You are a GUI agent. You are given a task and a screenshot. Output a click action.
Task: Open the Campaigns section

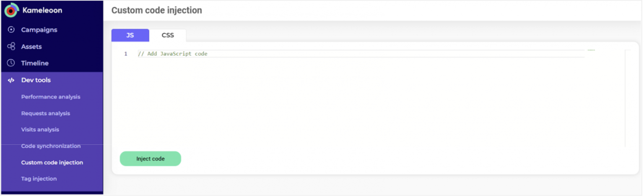point(39,30)
